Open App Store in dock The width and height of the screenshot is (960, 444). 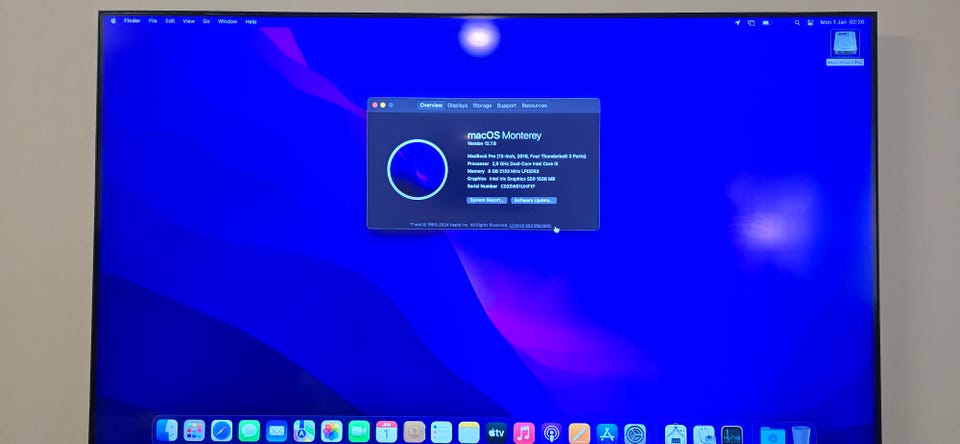point(607,434)
